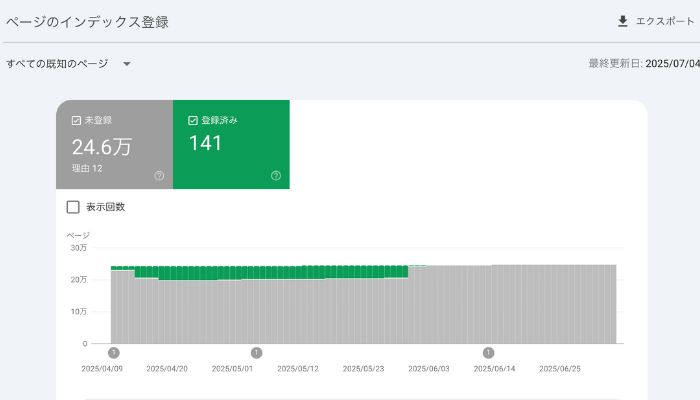Viewport: 700px width, 400px height.
Task: Select the green 登録済み 141 card
Action: pos(231,145)
